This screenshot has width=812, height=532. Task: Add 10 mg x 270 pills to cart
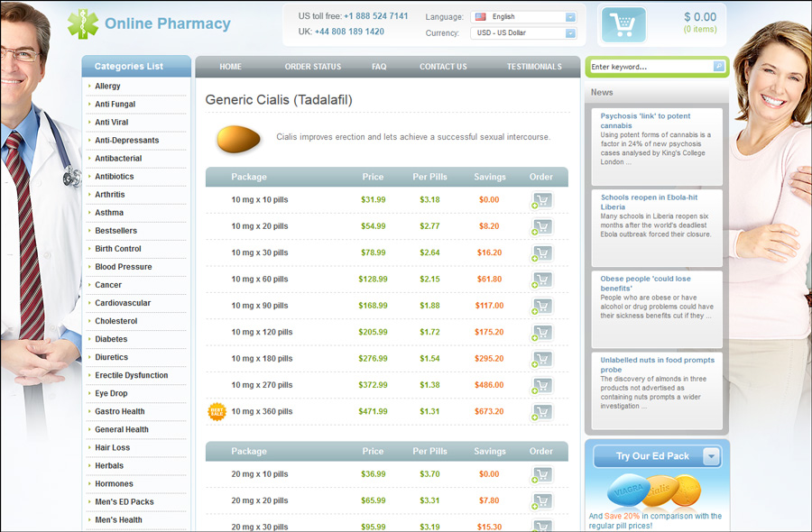point(542,385)
